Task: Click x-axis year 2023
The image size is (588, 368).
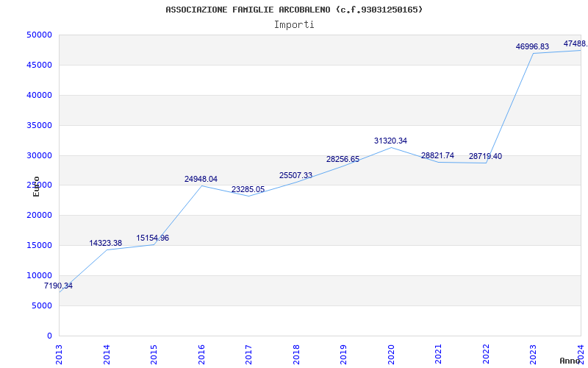Action: (x=534, y=354)
